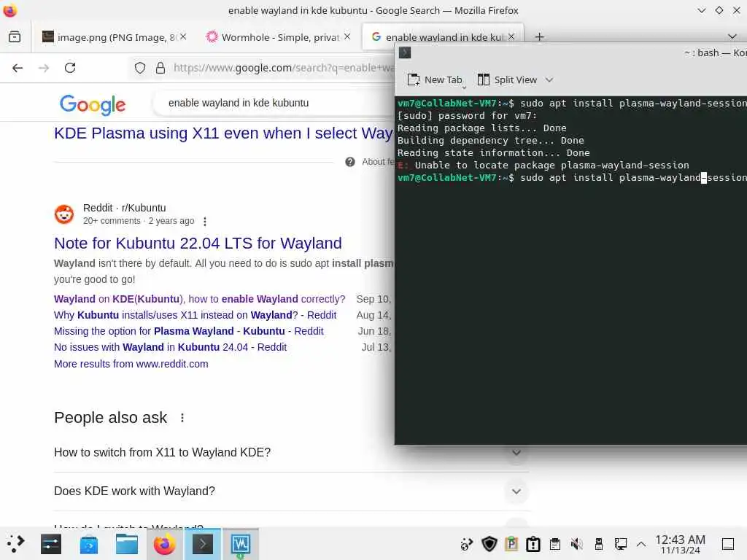Open Wayland on KDE(Kubuntu) enable link
Image resolution: width=747 pixels, height=560 pixels.
(199, 299)
